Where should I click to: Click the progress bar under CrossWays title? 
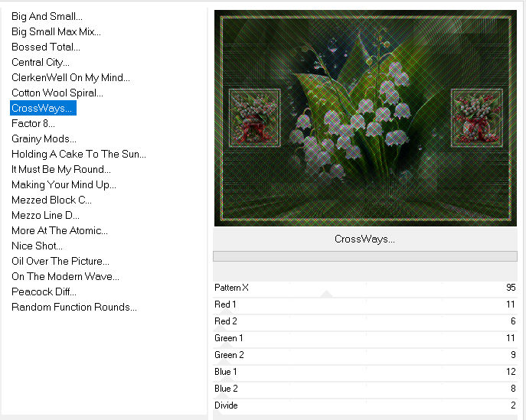pyautogui.click(x=365, y=256)
